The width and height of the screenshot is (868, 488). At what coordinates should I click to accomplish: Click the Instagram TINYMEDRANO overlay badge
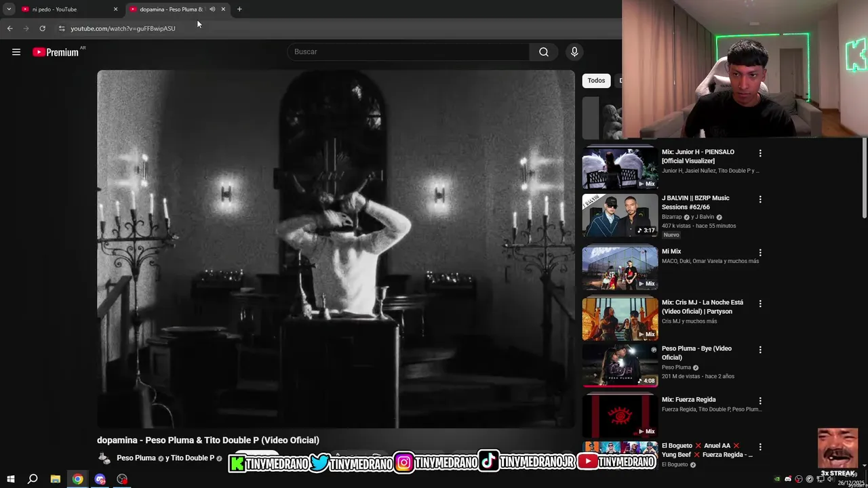click(435, 463)
